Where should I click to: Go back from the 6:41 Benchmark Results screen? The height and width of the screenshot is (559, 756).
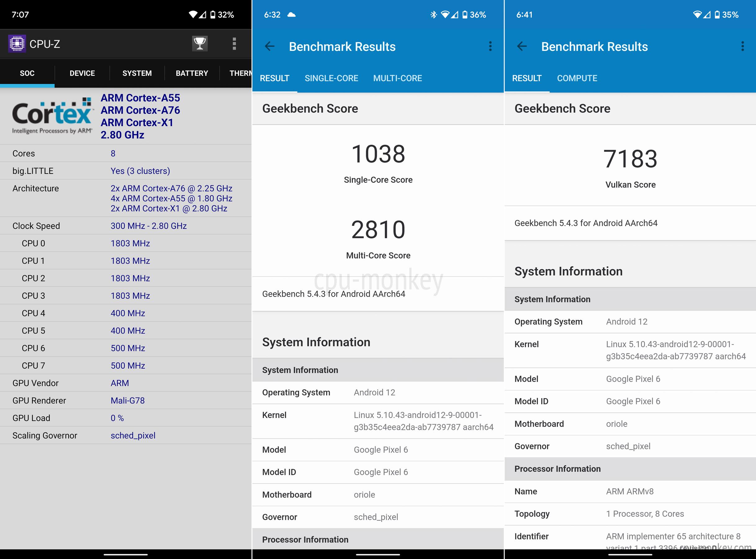coord(522,46)
